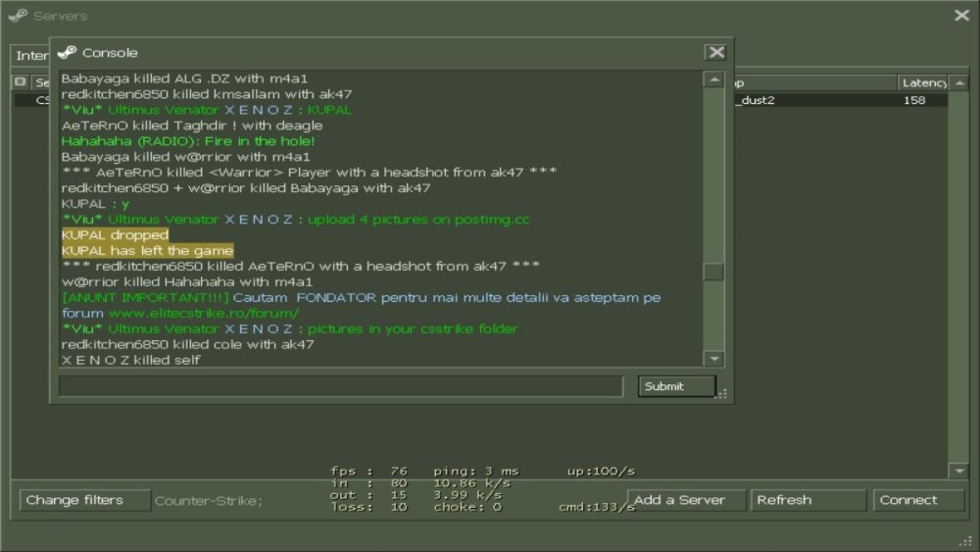
Task: Click the console scrollbar up arrow
Action: click(713, 79)
